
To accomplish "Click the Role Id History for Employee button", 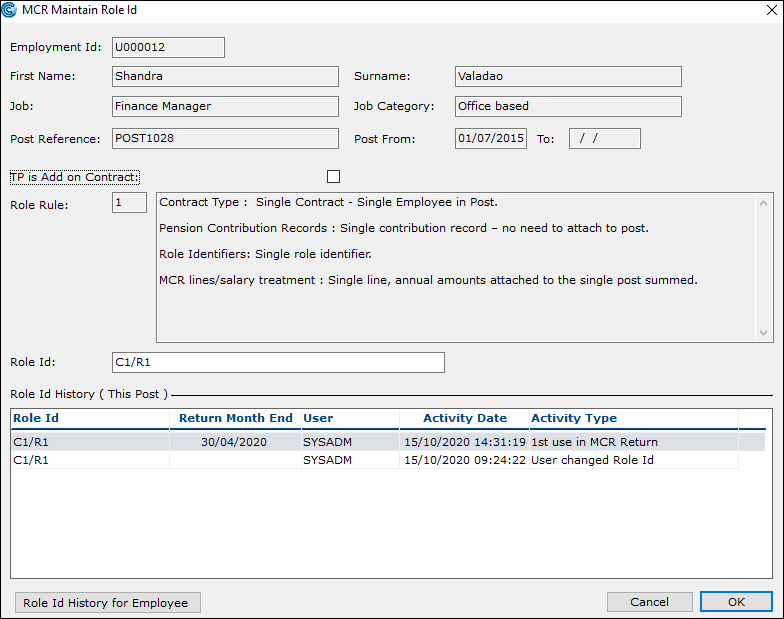I will pyautogui.click(x=108, y=602).
